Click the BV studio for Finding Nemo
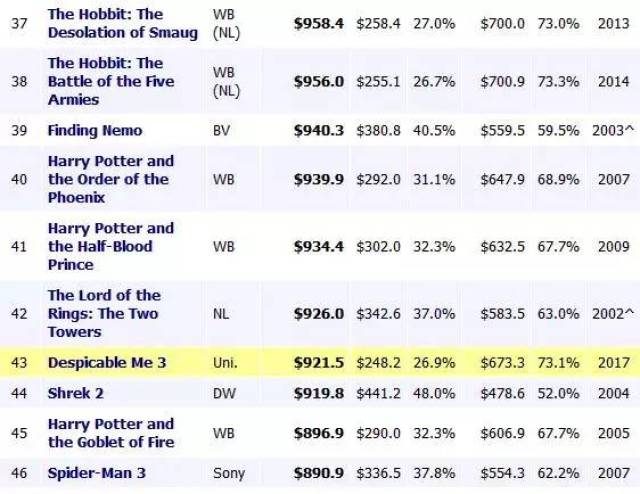 coord(222,130)
